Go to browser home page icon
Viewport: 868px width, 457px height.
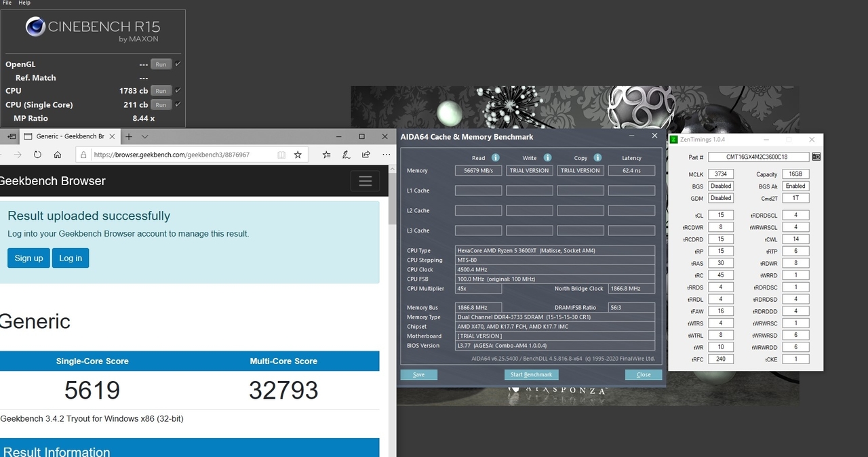pos(58,155)
